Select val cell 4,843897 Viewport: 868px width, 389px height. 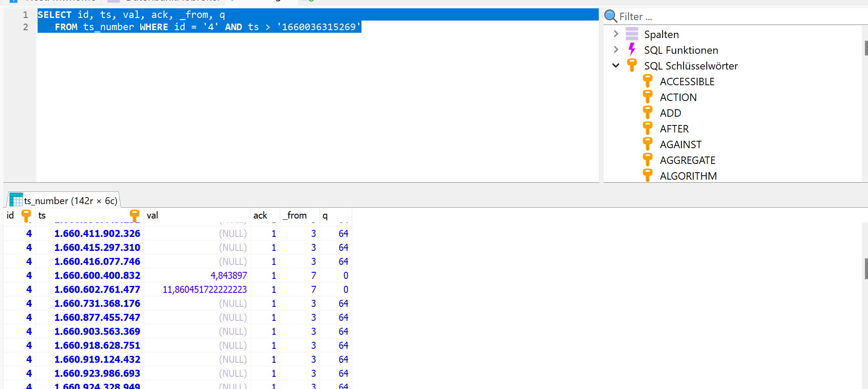click(x=197, y=275)
